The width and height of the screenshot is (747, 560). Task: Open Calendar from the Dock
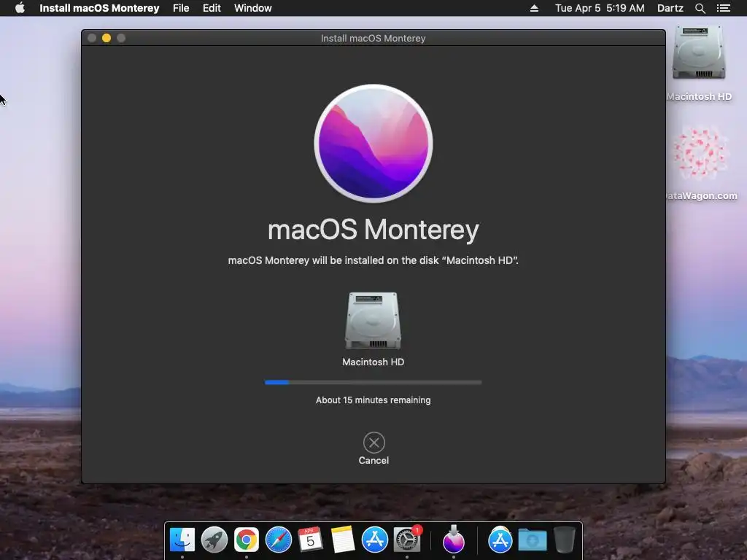click(x=310, y=540)
